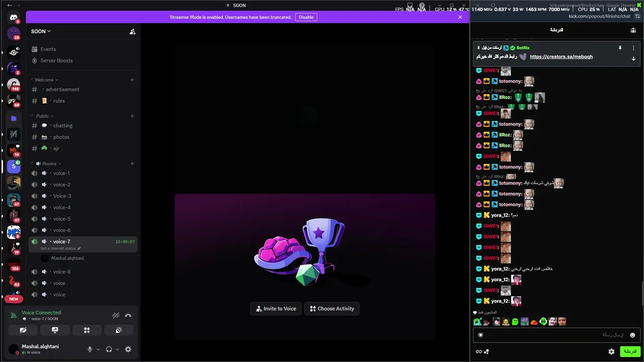Screen dimensions: 644x362
Task: Open Events in channel list
Action: [83, 49]
